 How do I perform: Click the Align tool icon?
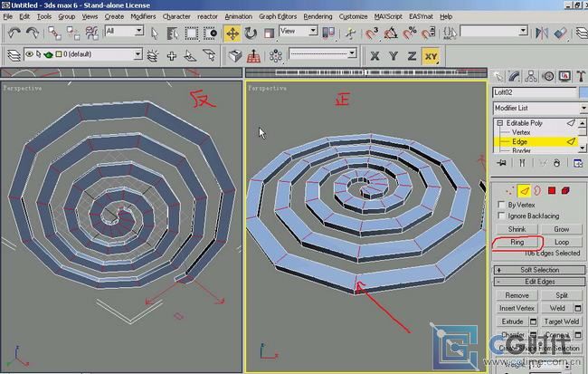point(560,33)
